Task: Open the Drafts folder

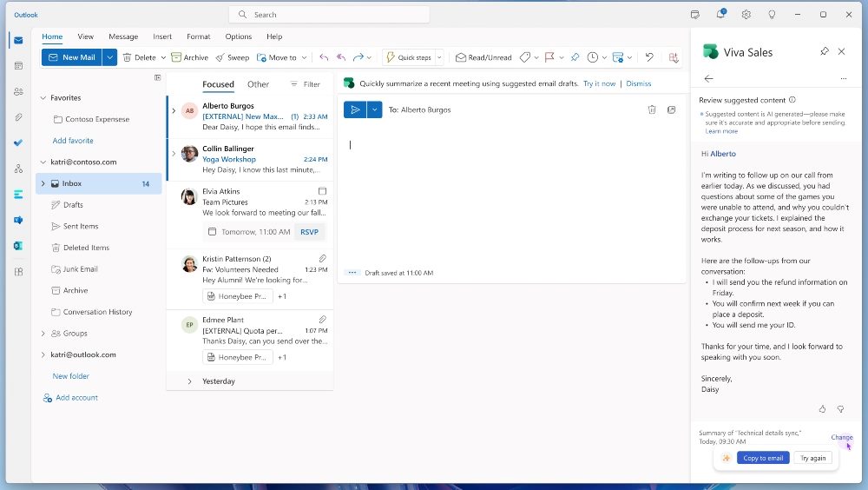Action: pos(73,205)
